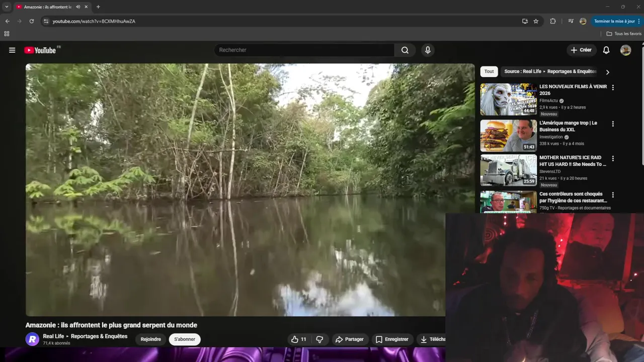Bookmark this page with star icon

pos(536,21)
